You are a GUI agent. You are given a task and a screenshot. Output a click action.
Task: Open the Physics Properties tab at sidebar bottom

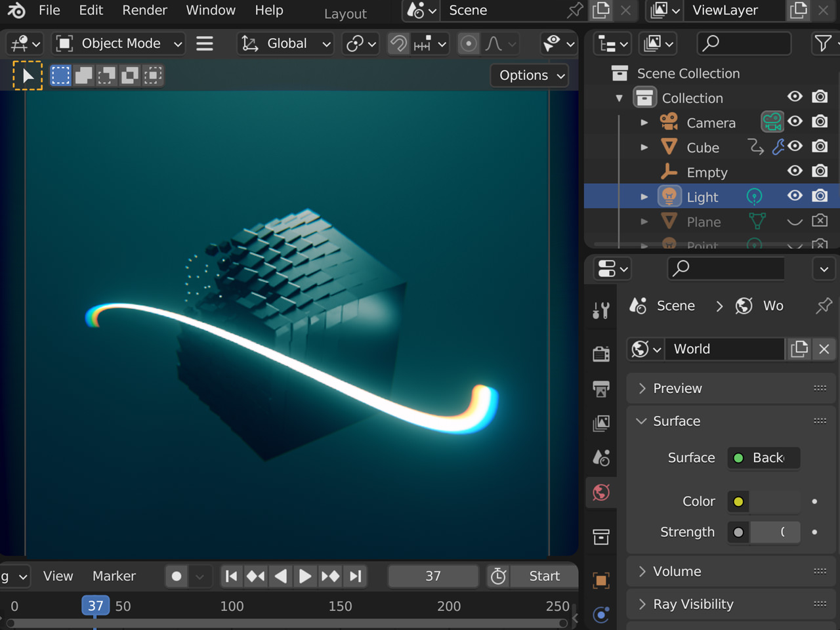pos(601,615)
